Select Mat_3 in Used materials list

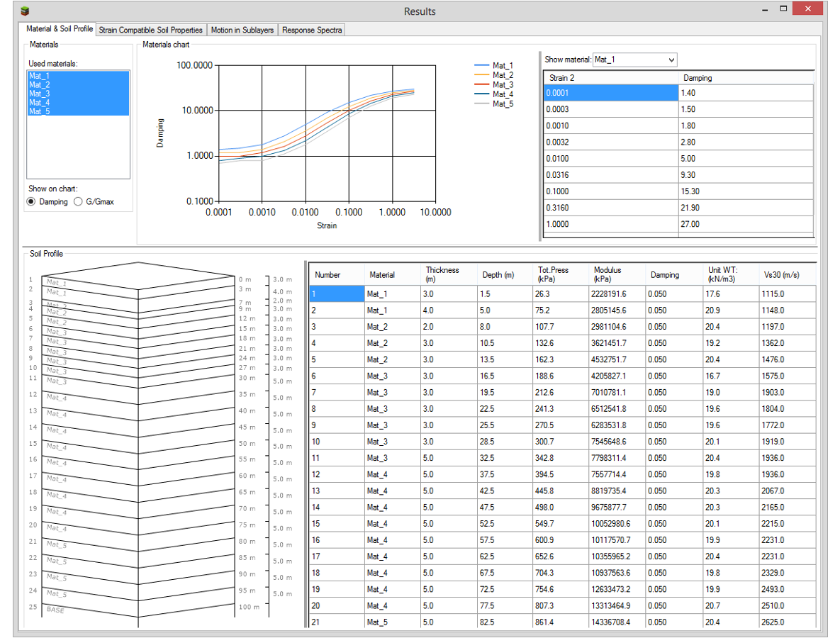(x=39, y=94)
